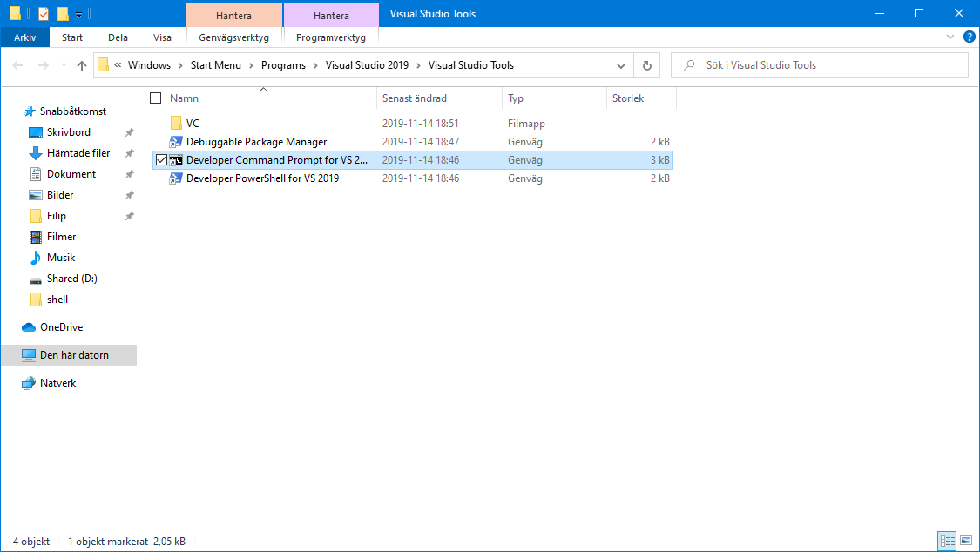Click the search box Sök i Visual Studio Tools
The width and height of the screenshot is (980, 552).
[819, 65]
